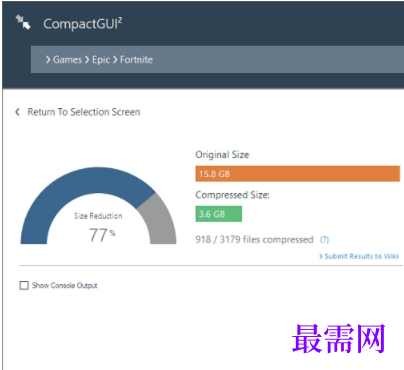Select Fortnite in the folder breadcrumb

[136, 60]
